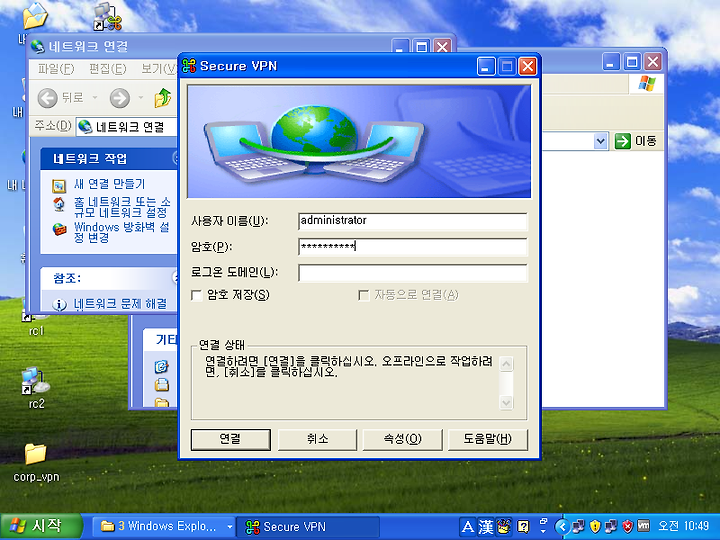
Task: Click the 네트워크 연결 window title icon
Action: point(37,46)
